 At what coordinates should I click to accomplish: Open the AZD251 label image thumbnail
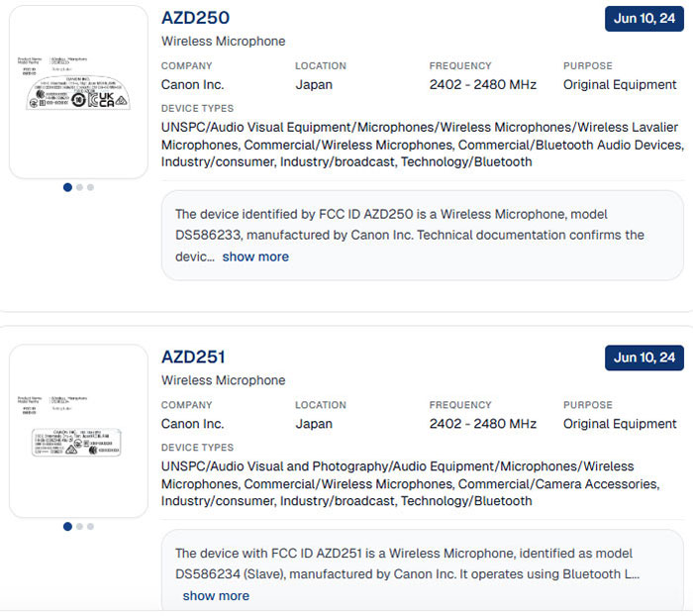click(x=78, y=431)
